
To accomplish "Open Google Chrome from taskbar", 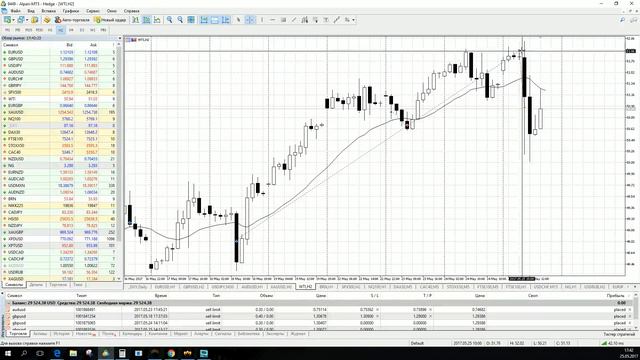I will (x=171, y=353).
